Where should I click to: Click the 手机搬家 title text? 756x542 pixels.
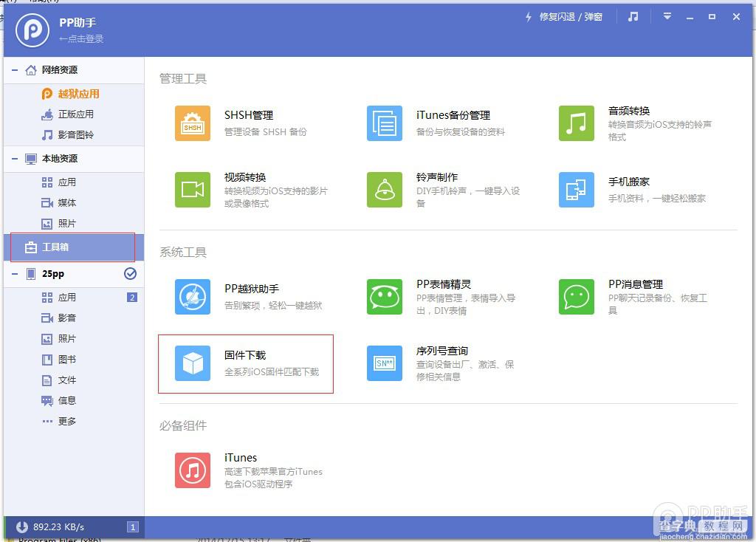pyautogui.click(x=629, y=182)
